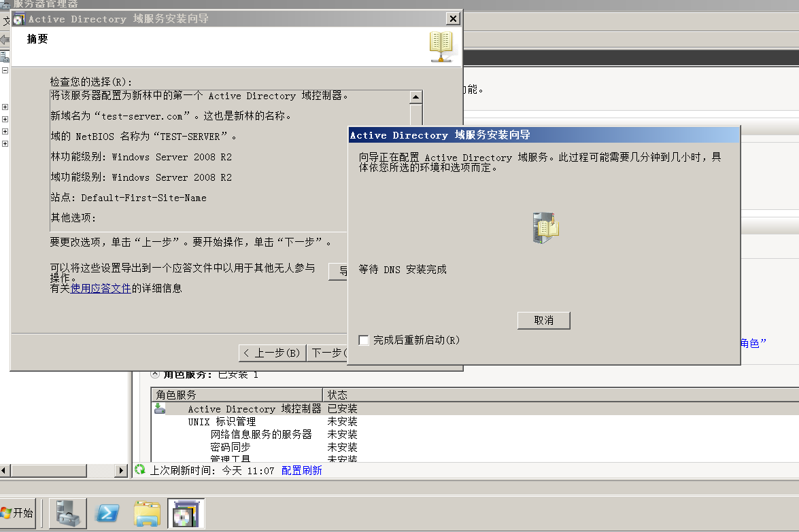This screenshot has height=532, width=799.
Task: Expand the third plus node in Server Manager tree
Action: (x=5, y=131)
